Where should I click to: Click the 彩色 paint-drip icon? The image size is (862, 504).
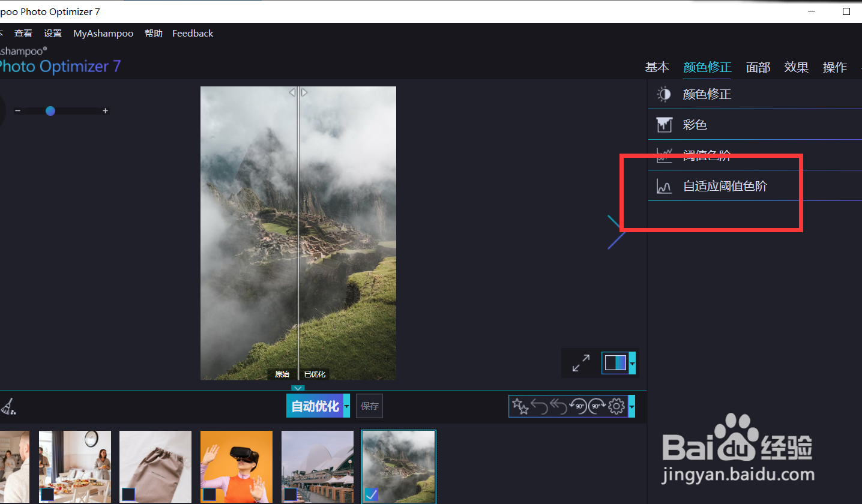(664, 125)
